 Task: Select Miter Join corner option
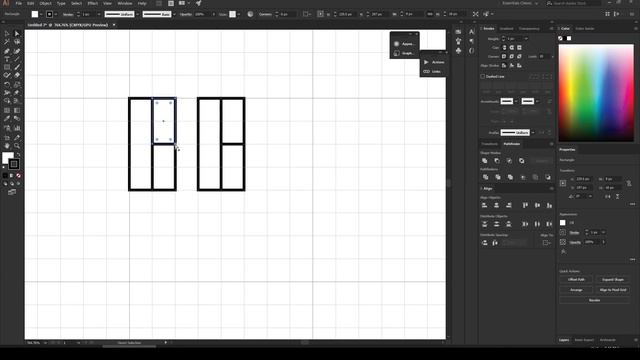504,56
